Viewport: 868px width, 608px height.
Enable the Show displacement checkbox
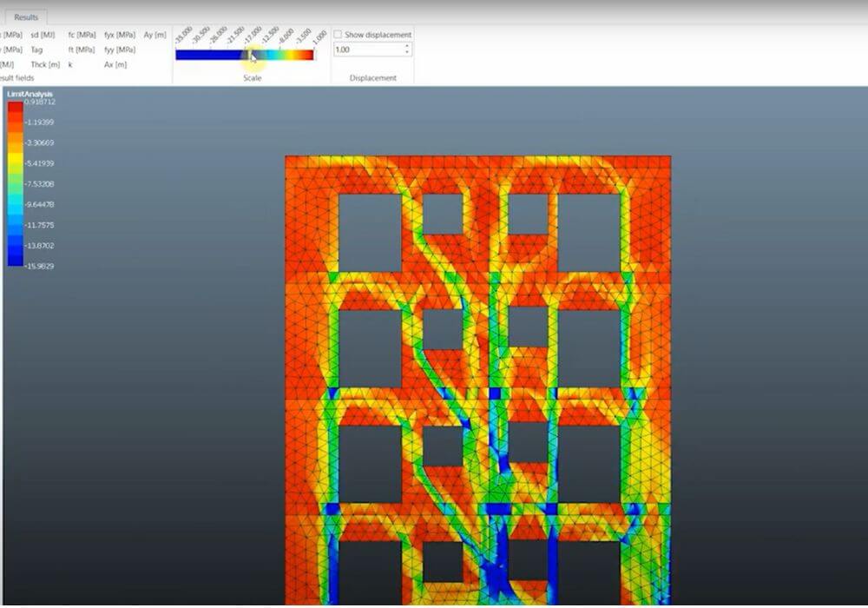click(338, 35)
